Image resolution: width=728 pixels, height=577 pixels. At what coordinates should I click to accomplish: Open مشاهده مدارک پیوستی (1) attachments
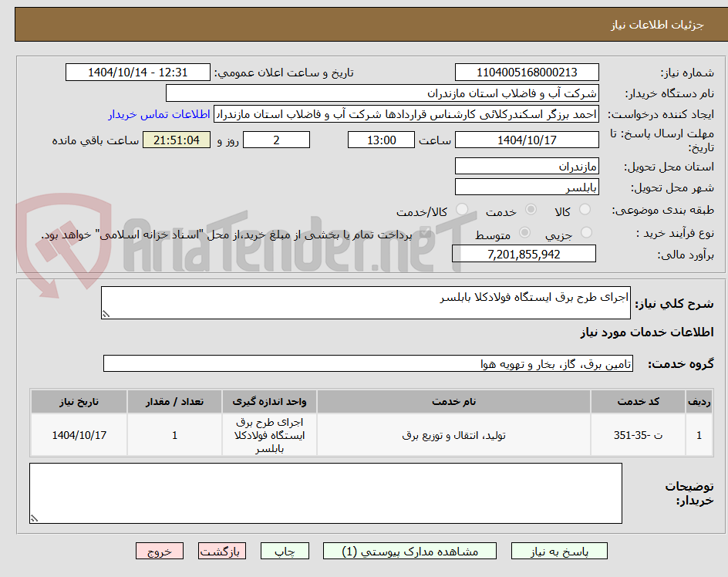(x=410, y=551)
